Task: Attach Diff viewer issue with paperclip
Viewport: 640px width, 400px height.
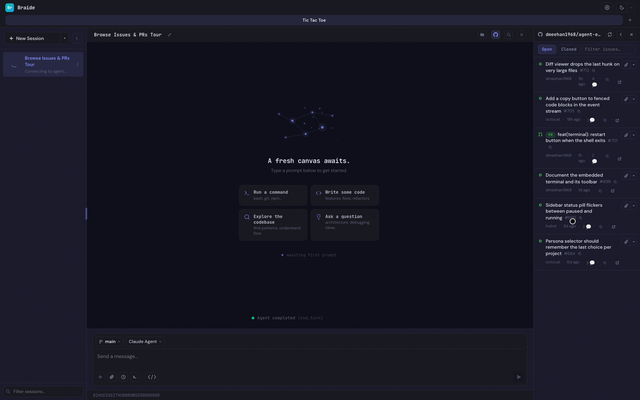Action: [626, 64]
